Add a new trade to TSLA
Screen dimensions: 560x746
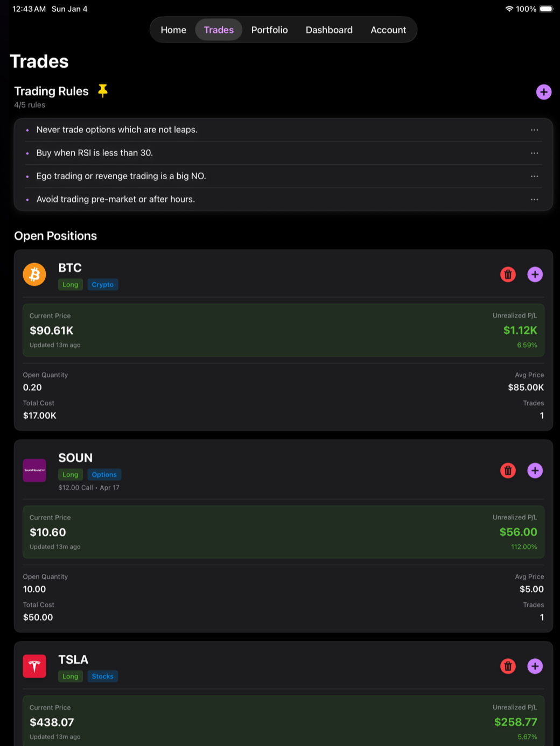pyautogui.click(x=535, y=666)
